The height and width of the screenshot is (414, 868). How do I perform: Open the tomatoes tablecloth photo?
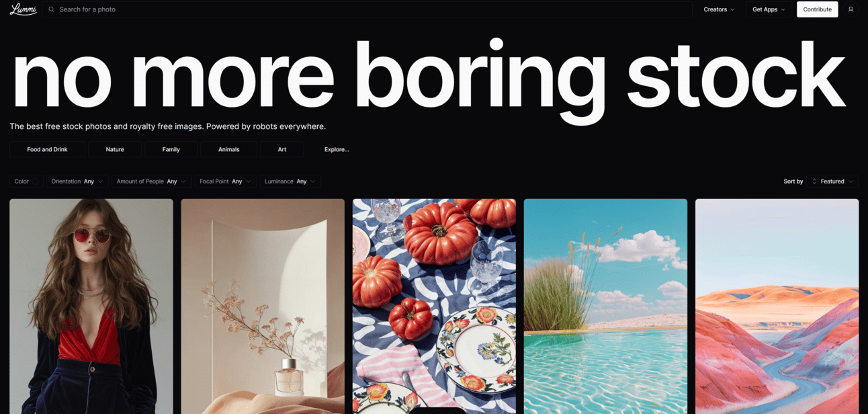pyautogui.click(x=434, y=306)
